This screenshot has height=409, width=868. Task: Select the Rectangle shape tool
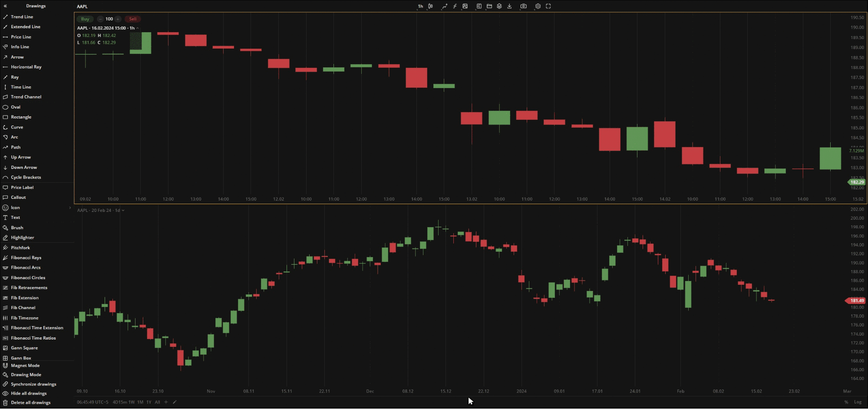pos(21,117)
